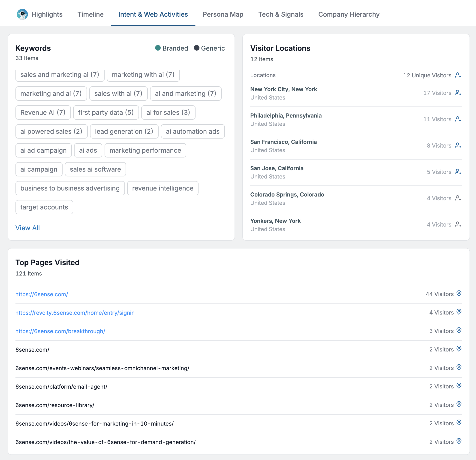Click location pin for marketing-in-10-minutes video row
The height and width of the screenshot is (460, 476).
click(x=459, y=423)
